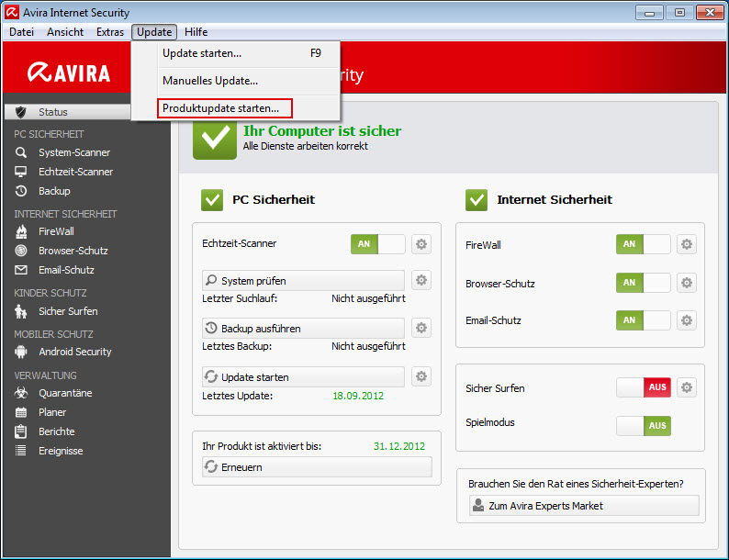Enable the Spielmodus AUS switch
Screen dimensions: 729x560
(x=643, y=426)
